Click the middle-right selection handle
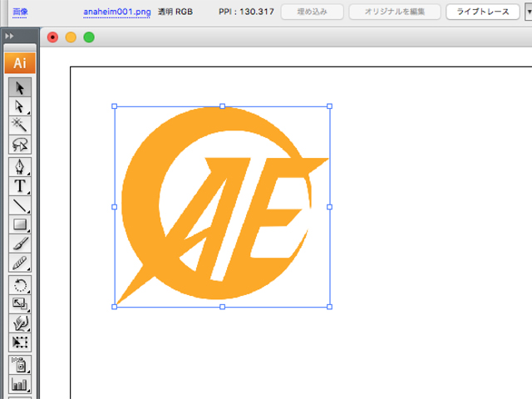 (x=329, y=207)
